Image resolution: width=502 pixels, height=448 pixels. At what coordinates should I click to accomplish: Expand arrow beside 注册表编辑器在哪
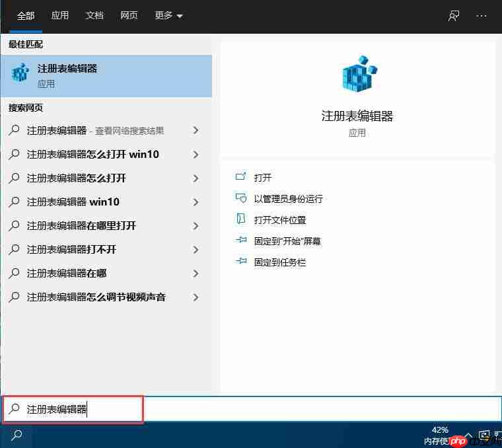coord(196,274)
